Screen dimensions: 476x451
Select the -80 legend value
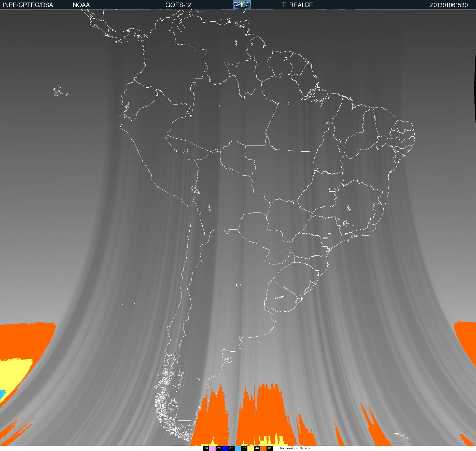pyautogui.click(x=206, y=448)
